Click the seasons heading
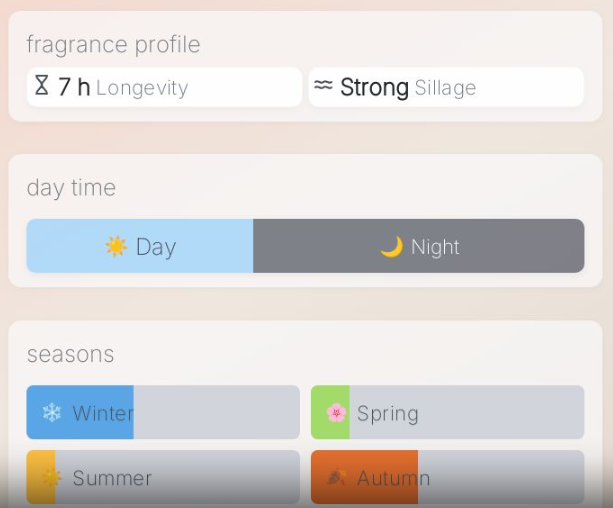 [70, 354]
